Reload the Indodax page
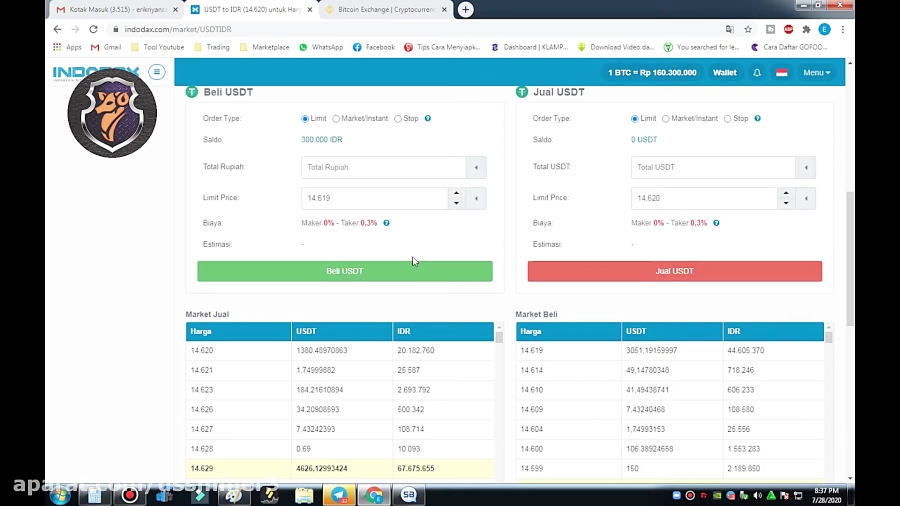Screen dimensions: 900x506 coord(93,29)
